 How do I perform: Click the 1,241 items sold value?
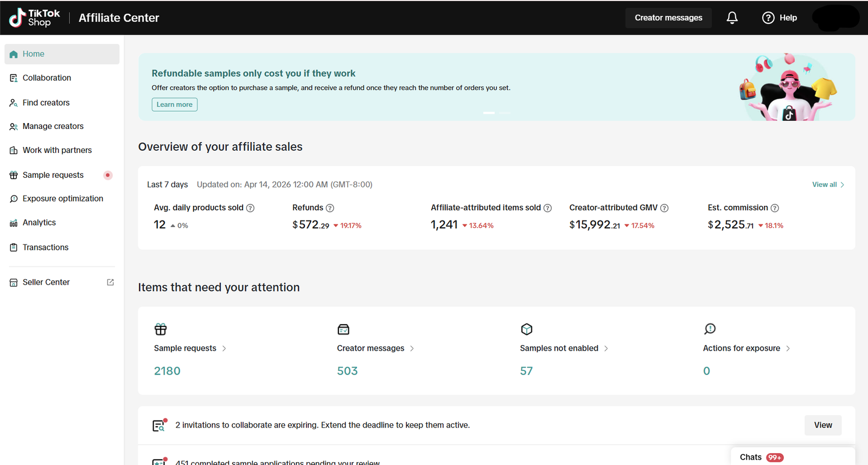click(x=444, y=225)
